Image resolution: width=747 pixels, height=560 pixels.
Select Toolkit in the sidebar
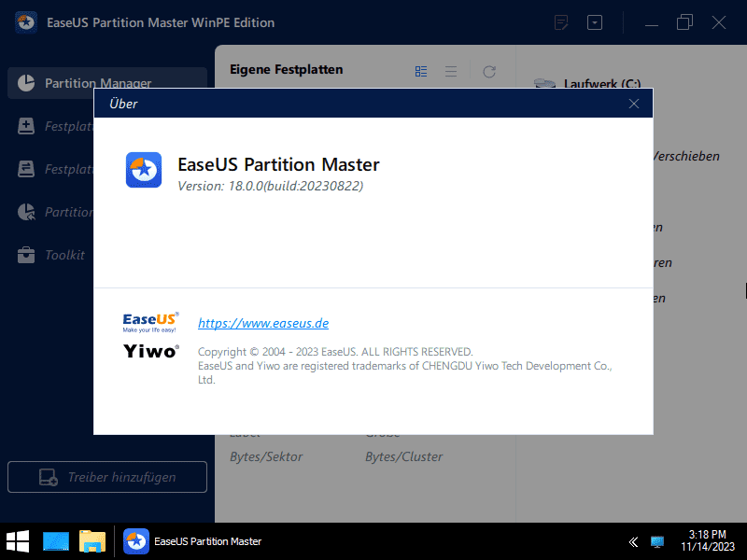pyautogui.click(x=64, y=255)
